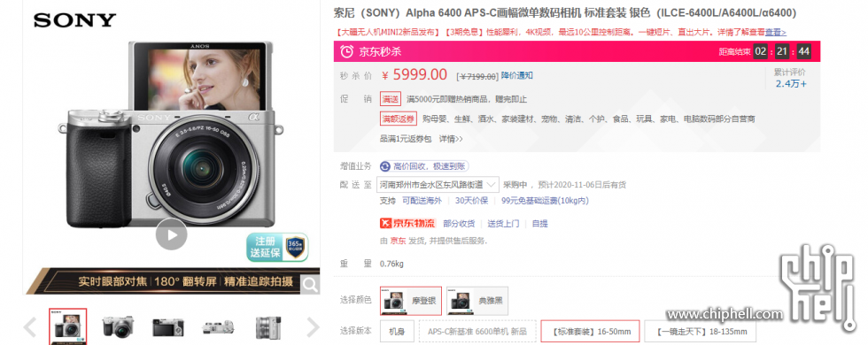Click the original price ¥7199.00
868x345 pixels.
[477, 76]
